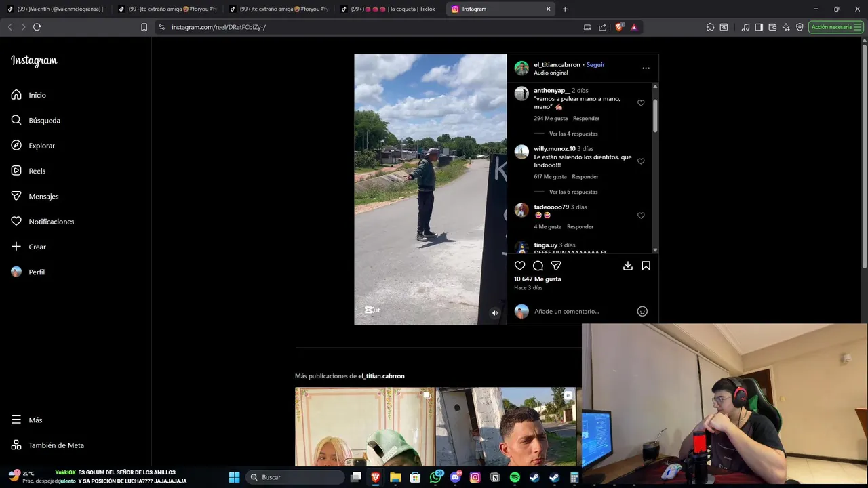Reply to willy.munoz.10's comment
Image resolution: width=868 pixels, height=488 pixels.
click(585, 177)
